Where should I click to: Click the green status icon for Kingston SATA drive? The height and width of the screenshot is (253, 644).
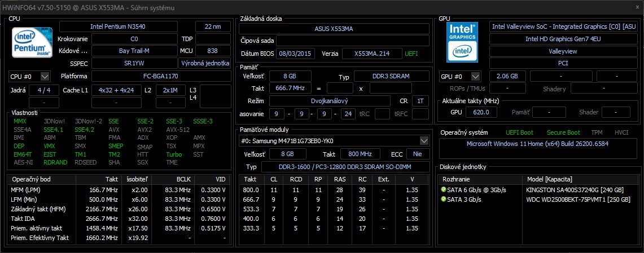coord(444,190)
